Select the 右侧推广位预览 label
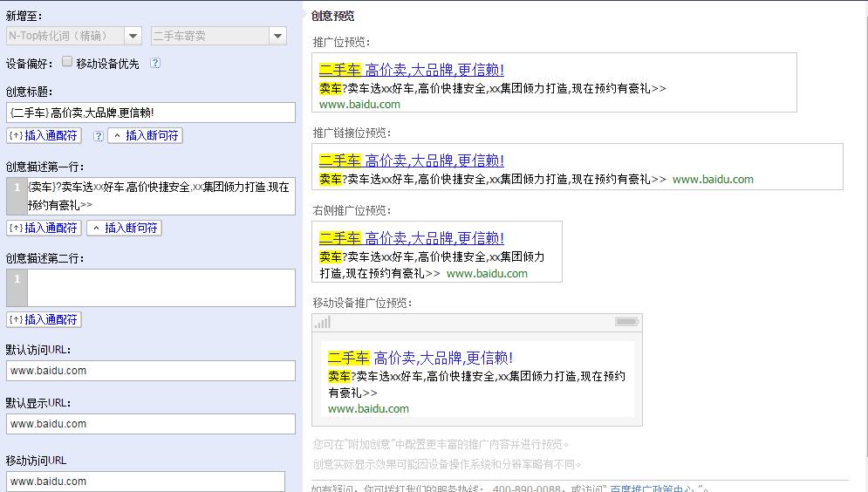The width and height of the screenshot is (868, 492). pyautogui.click(x=352, y=210)
